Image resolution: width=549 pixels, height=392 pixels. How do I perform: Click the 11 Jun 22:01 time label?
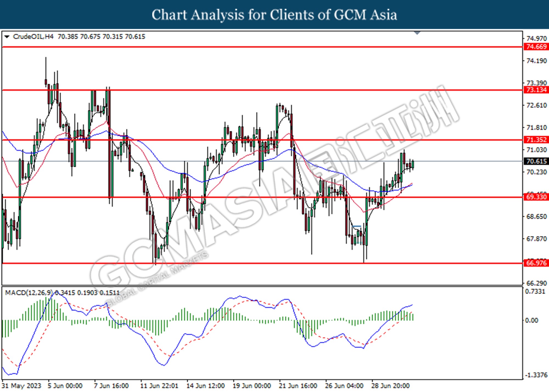click(x=159, y=386)
